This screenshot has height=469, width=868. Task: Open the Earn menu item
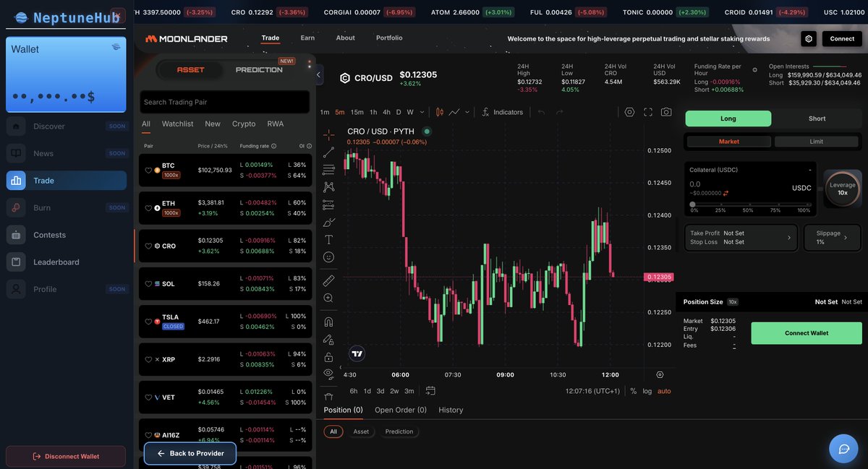(x=307, y=38)
